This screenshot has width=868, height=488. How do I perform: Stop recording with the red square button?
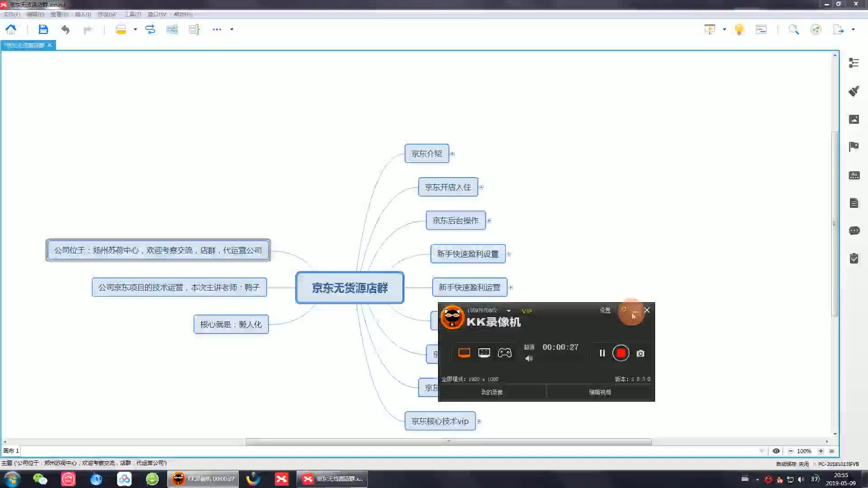(621, 353)
